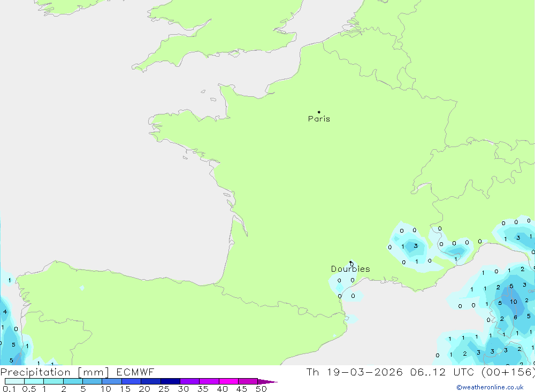
Task: Click the 0.1–0.5 mm palest legend swatch
Action: click(x=14, y=381)
